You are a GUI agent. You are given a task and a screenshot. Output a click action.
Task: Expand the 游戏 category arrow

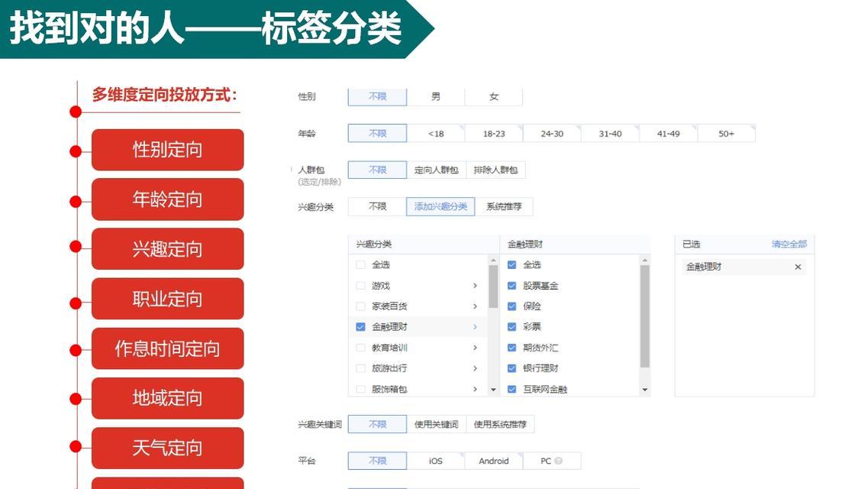pos(475,286)
